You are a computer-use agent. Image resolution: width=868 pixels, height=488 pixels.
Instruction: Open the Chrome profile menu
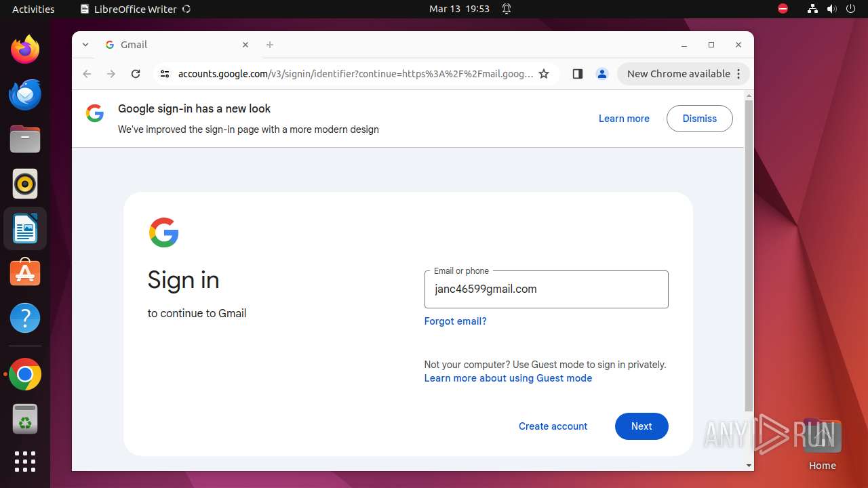point(601,74)
